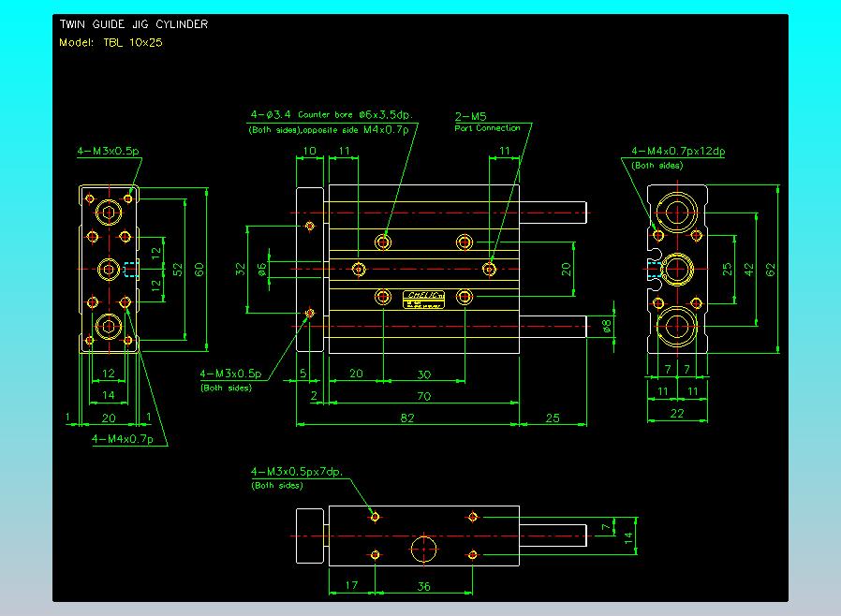Image resolution: width=841 pixels, height=616 pixels.
Task: Click the 70 body length dimension
Action: click(423, 397)
